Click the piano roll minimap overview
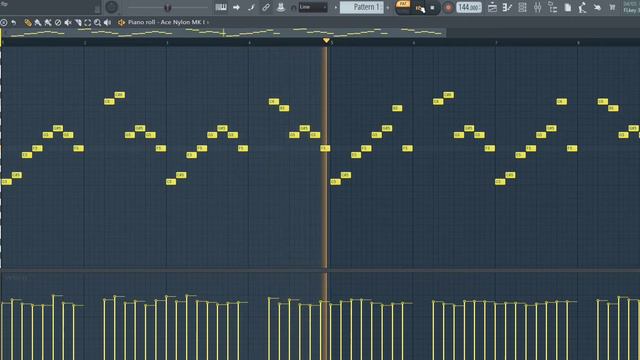Screen dimensions: 640x360 pos(223,33)
